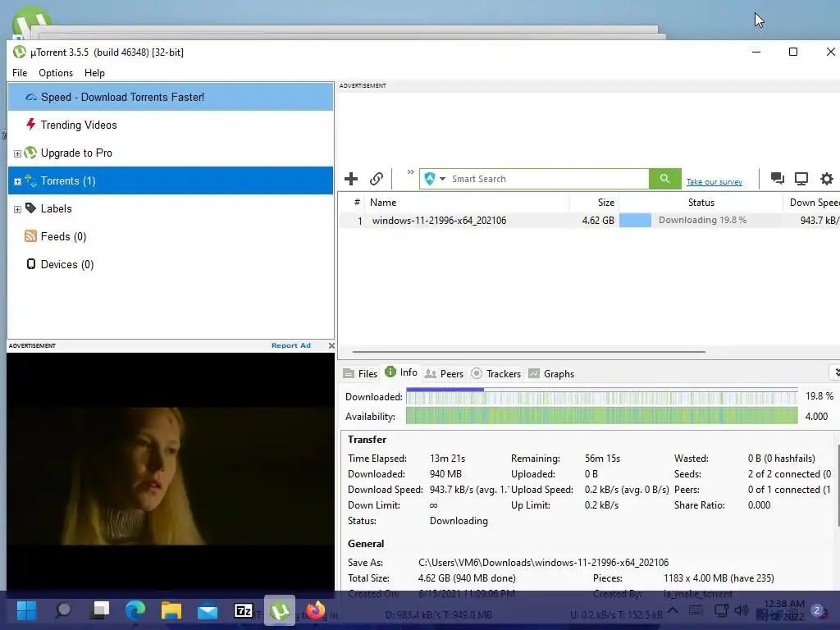
Task: Click the Trending Videos lightning icon
Action: tap(30, 125)
